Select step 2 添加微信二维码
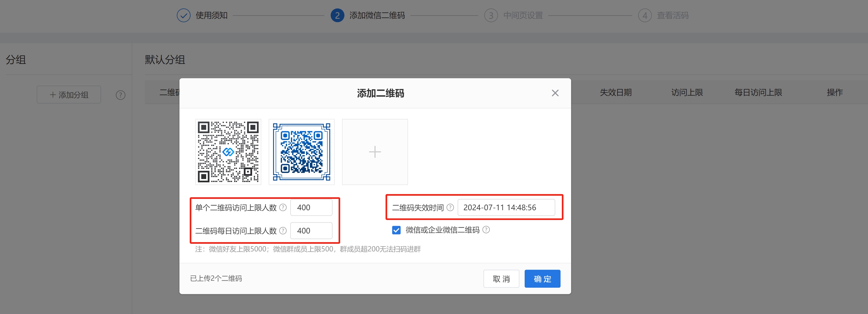The width and height of the screenshot is (868, 314). point(368,16)
